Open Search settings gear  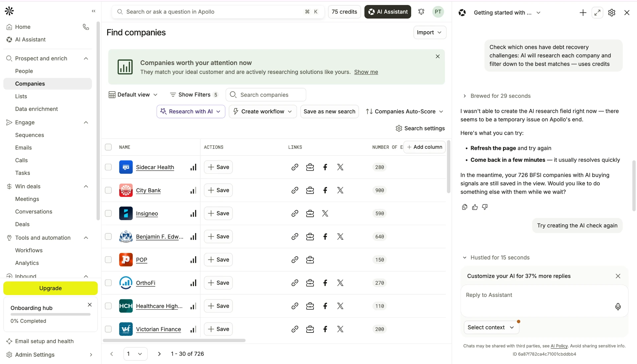[399, 128]
